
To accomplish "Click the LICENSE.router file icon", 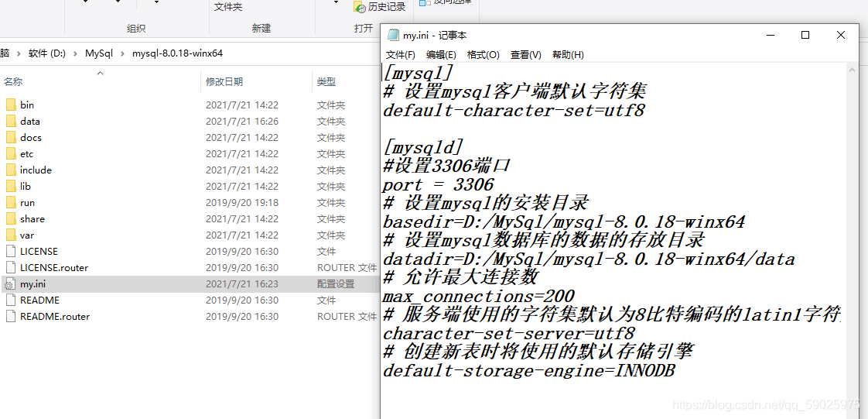I will coord(11,267).
